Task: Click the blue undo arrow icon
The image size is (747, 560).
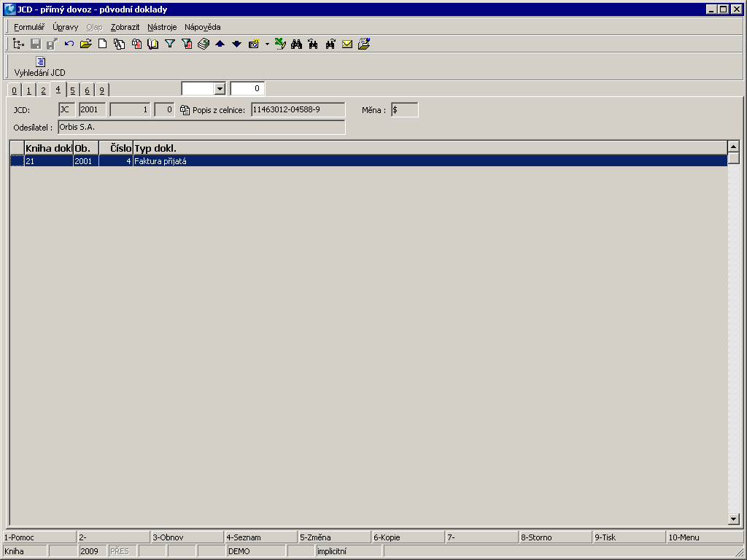Action: [x=69, y=44]
